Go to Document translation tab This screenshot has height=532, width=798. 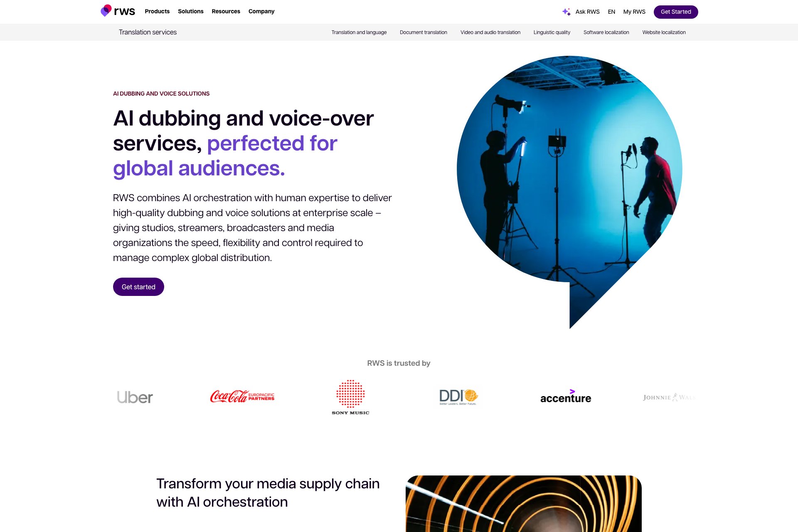click(424, 32)
